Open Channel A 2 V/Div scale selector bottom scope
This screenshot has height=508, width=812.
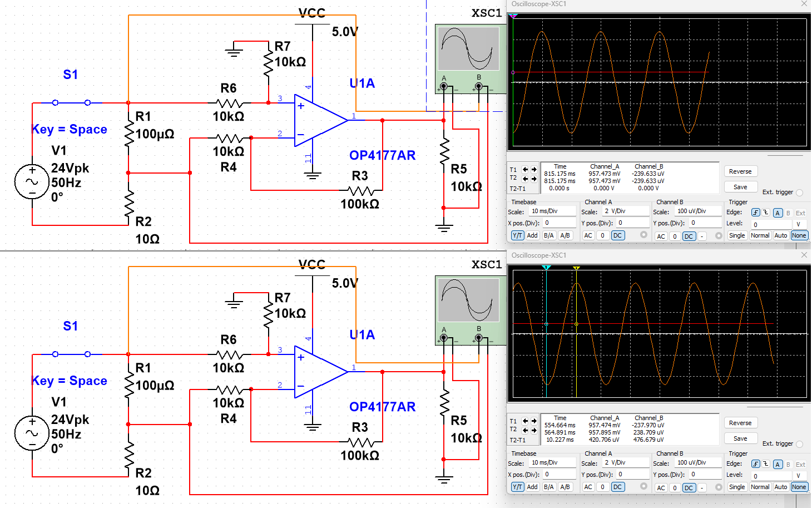[626, 462]
